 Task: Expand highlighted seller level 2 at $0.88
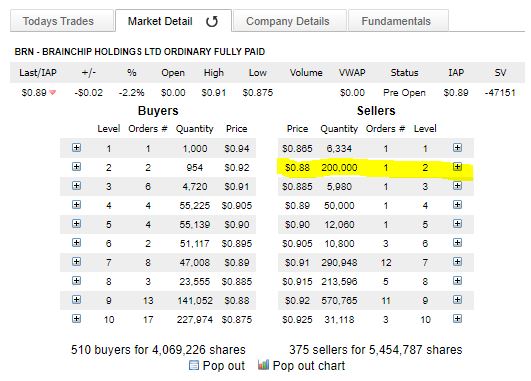click(458, 167)
